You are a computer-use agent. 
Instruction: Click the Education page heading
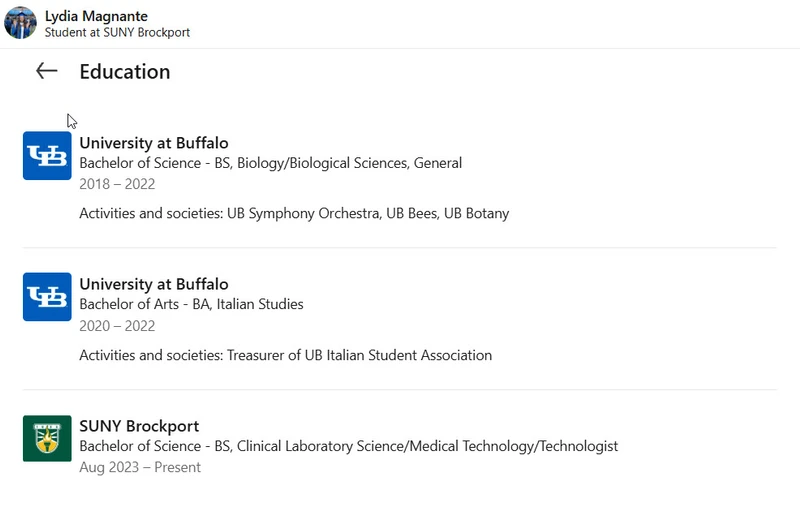(x=125, y=72)
